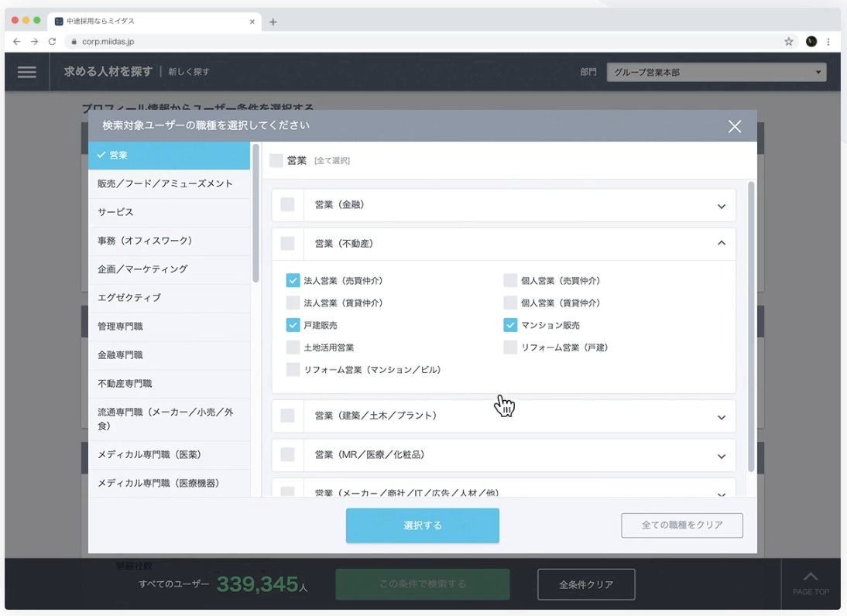
Task: Select the 金融専門職 category
Action: tap(120, 355)
